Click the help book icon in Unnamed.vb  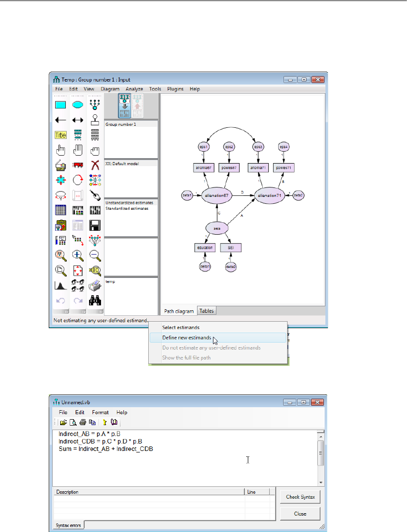tap(114, 423)
